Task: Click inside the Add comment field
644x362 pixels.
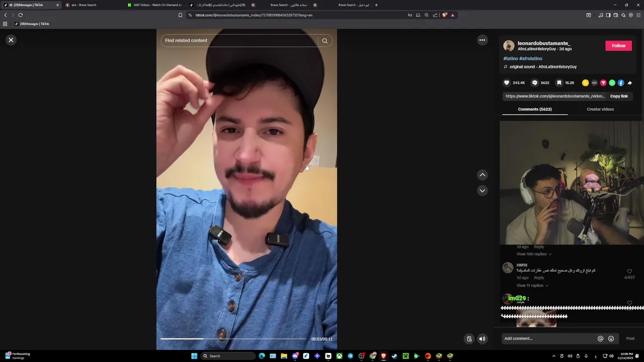Action: (548, 338)
